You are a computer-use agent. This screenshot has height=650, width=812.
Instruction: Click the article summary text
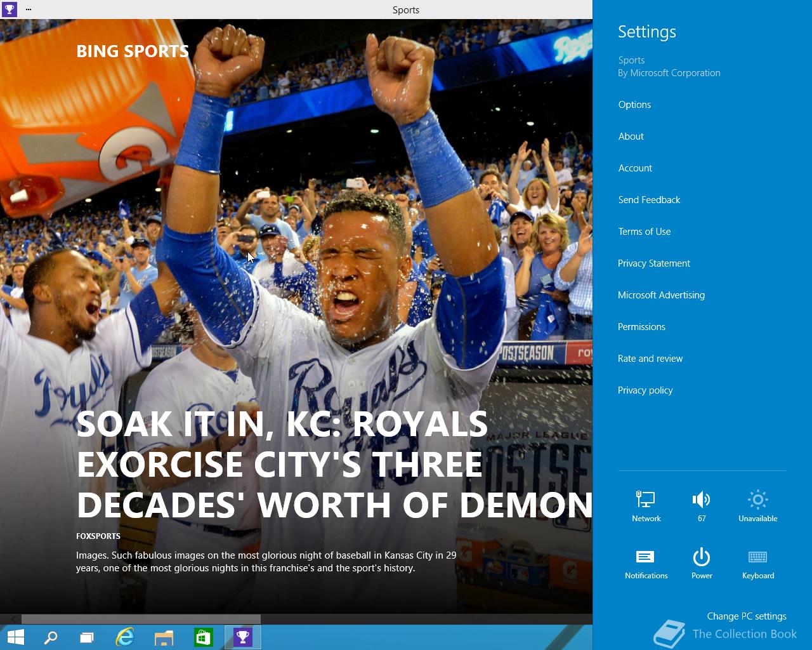point(266,562)
